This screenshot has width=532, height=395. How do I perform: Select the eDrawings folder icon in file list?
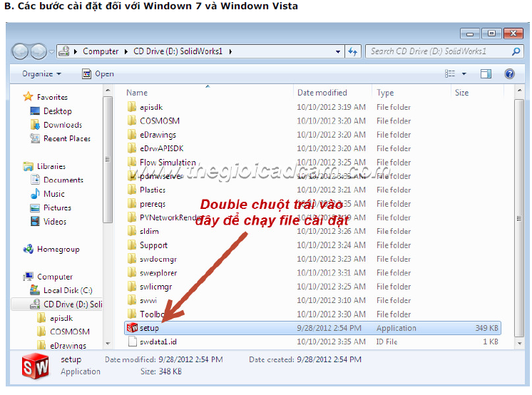click(x=132, y=135)
